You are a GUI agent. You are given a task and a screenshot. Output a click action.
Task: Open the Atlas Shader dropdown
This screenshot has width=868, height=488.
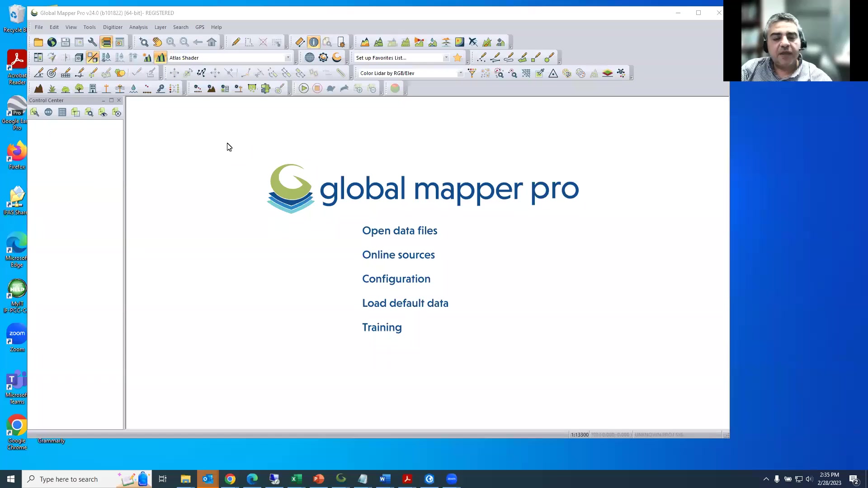(288, 57)
